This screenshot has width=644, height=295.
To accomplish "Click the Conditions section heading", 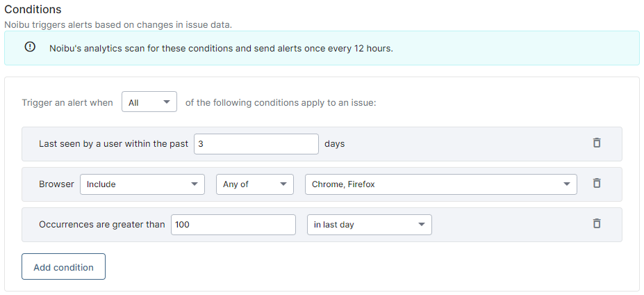I will (x=33, y=10).
